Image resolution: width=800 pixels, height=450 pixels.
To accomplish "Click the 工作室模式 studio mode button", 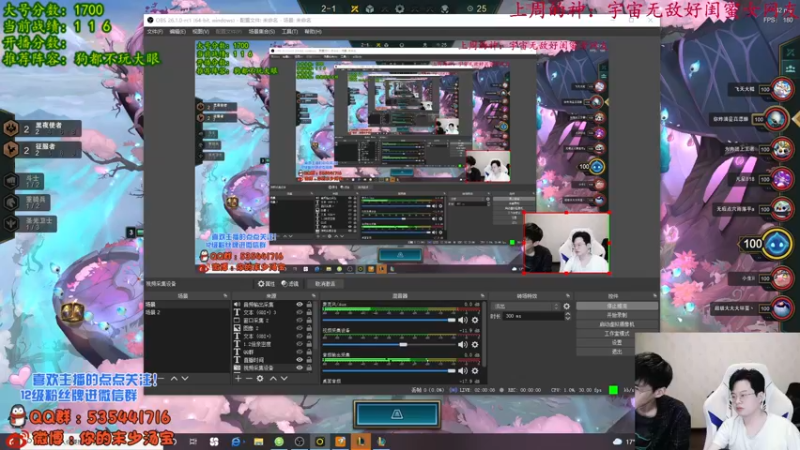I will coord(617,334).
